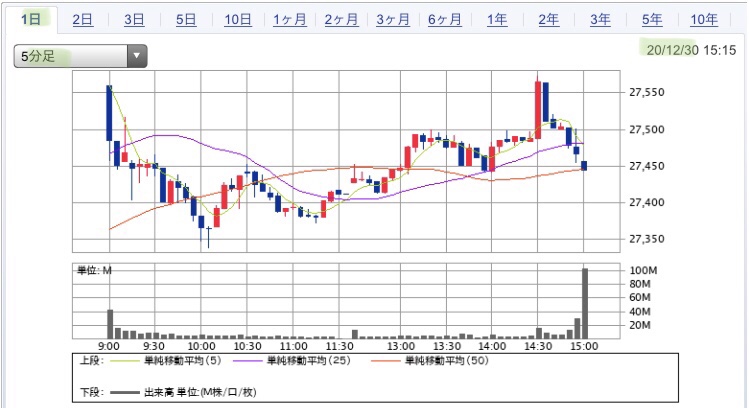Image resolution: width=749 pixels, height=408 pixels.
Task: Click the 40M volume axis label
Action: 640,311
